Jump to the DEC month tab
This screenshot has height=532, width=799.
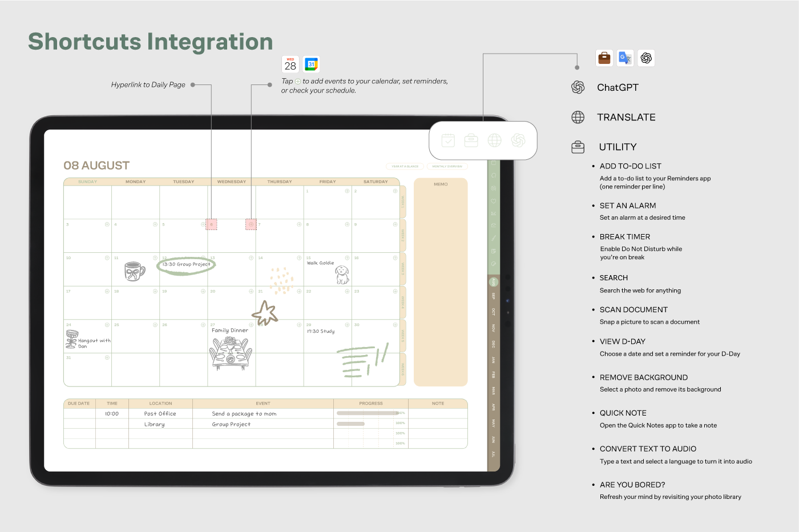(x=494, y=344)
